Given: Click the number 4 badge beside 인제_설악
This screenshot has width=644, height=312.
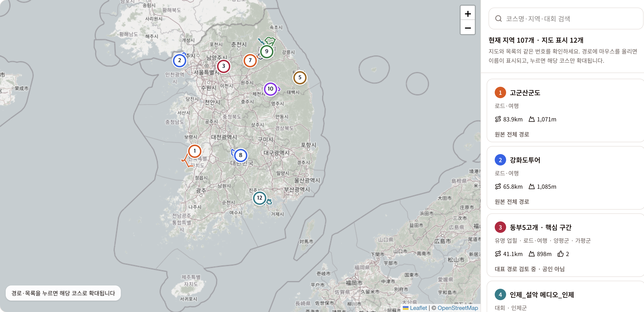Looking at the screenshot, I should click(500, 294).
